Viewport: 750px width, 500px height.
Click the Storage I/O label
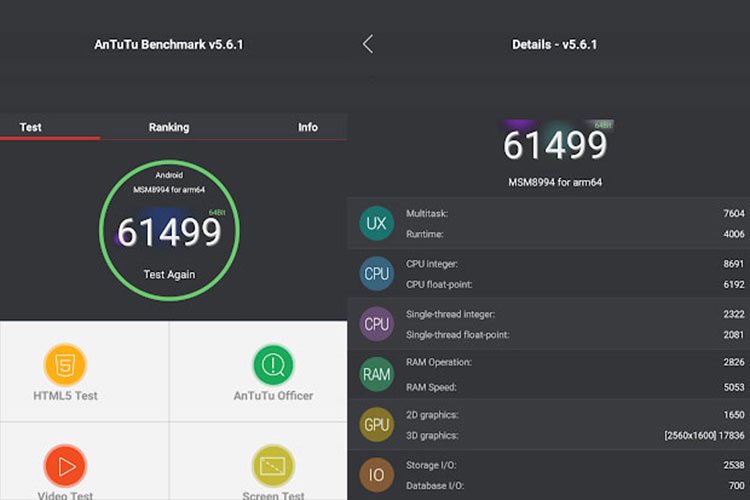[430, 465]
